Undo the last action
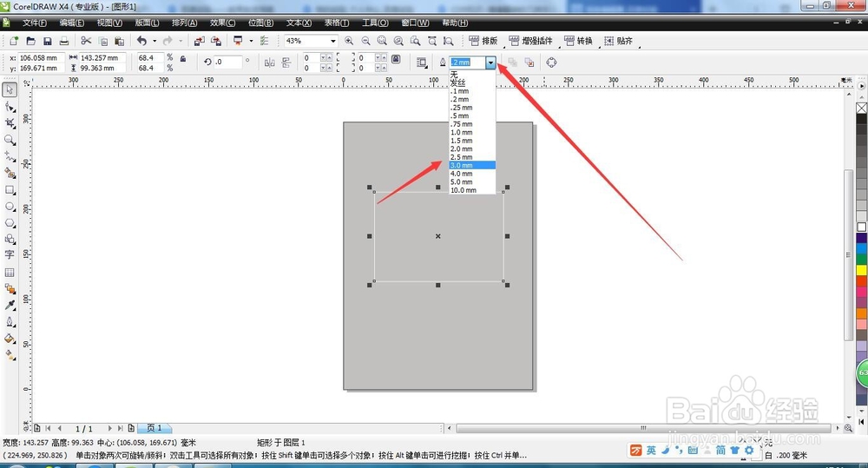The width and height of the screenshot is (868, 468). (141, 41)
